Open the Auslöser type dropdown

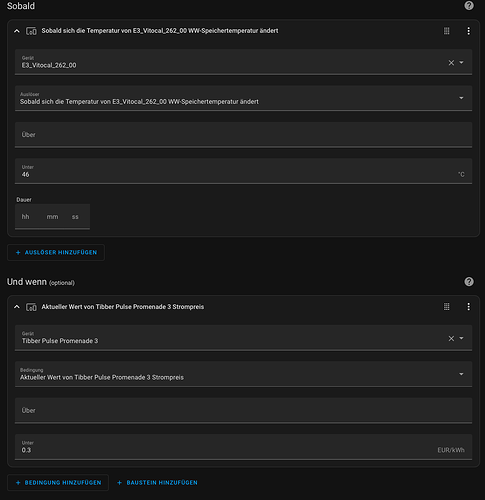click(x=243, y=98)
